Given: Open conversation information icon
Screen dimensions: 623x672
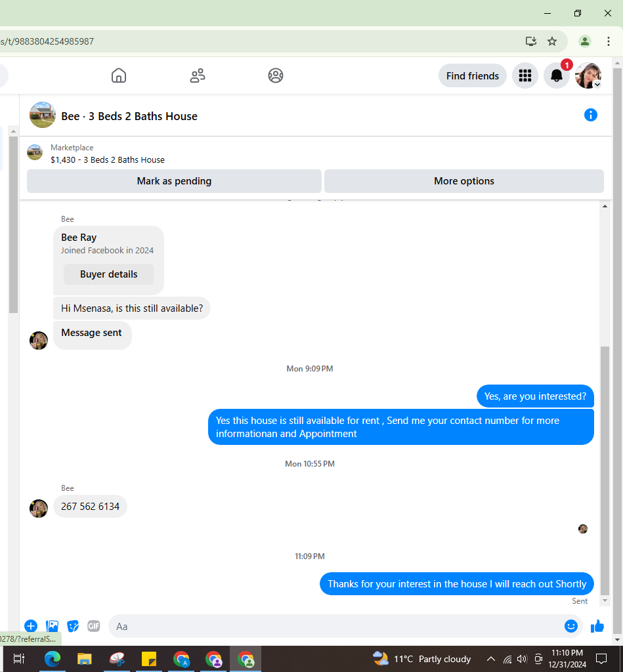Looking at the screenshot, I should coord(590,115).
